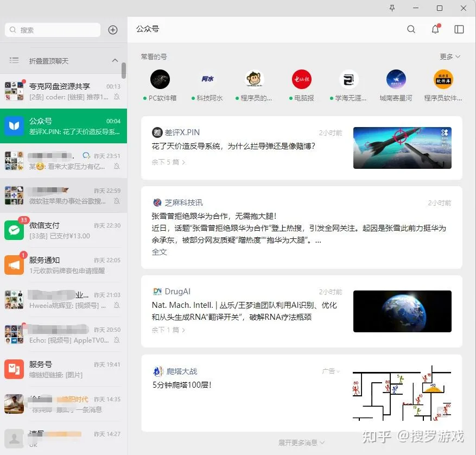
Task: Collapse the 折叠置顶聊天 chevron
Action: (115, 60)
